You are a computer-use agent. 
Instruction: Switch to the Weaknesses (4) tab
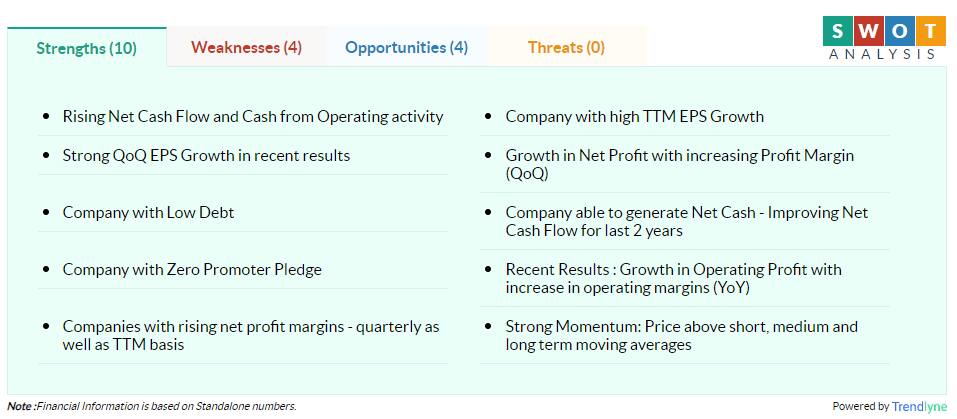[246, 47]
